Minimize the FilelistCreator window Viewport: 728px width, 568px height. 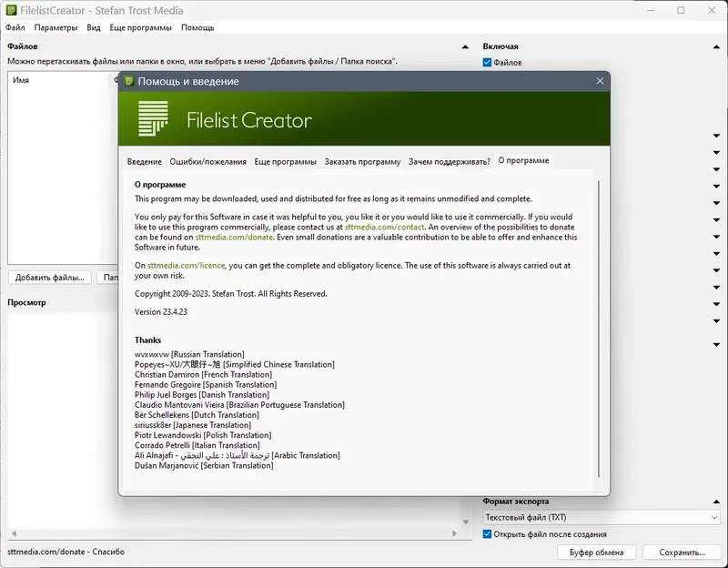651,10
